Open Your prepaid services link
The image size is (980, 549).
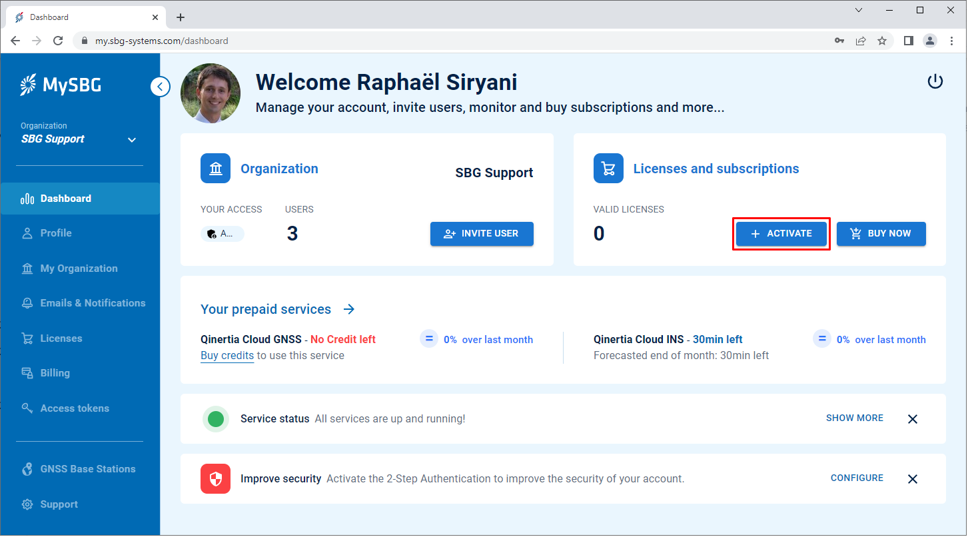(x=266, y=309)
